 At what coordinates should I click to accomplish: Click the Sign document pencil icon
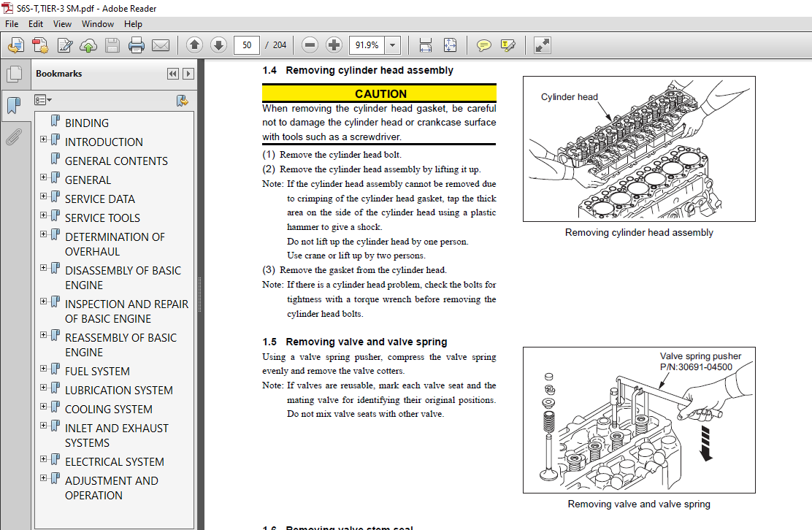65,45
